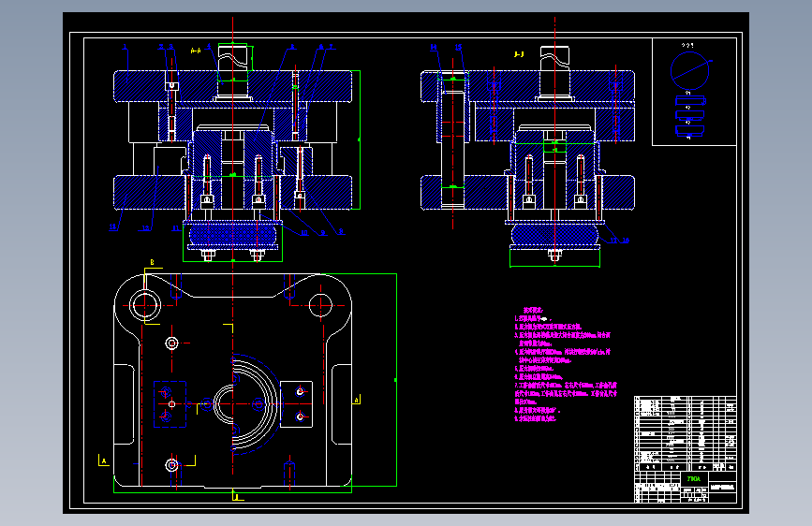Pick part callout number 7
Image resolution: width=812 pixels, height=526 pixels.
(331, 47)
